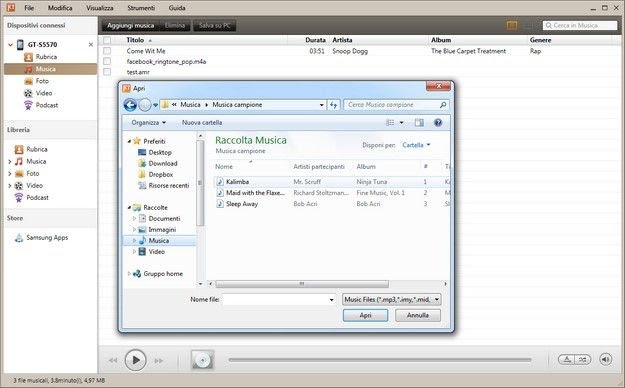625x388 pixels.
Task: Go back in Apri dialog
Action: click(130, 105)
